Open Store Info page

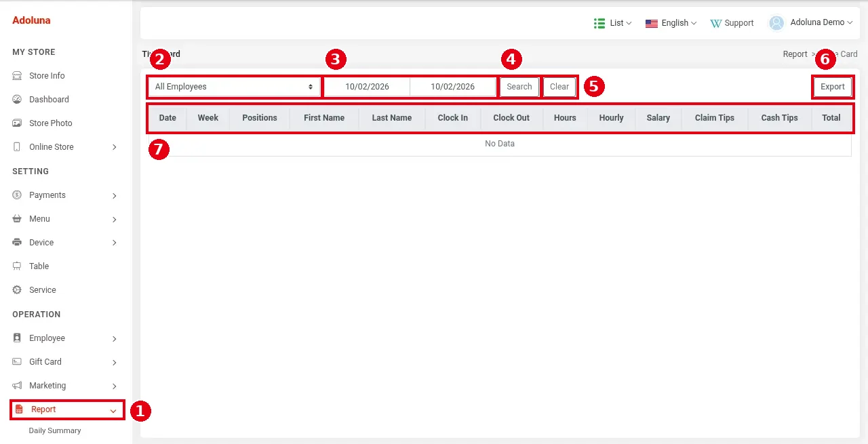(47, 76)
